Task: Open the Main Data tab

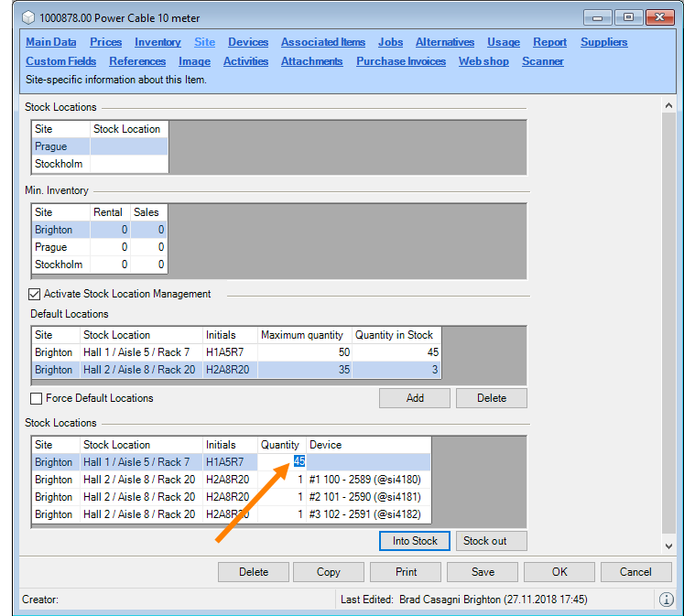Action: pyautogui.click(x=51, y=42)
